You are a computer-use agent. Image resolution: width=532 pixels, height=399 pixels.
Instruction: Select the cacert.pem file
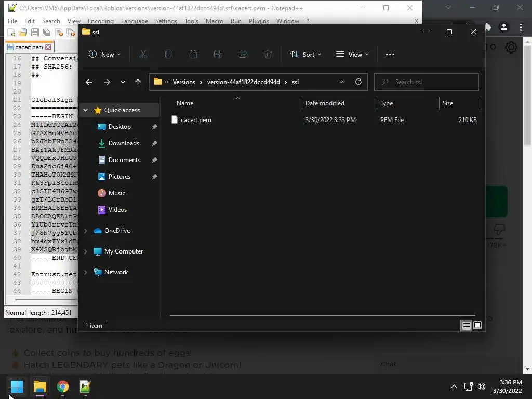click(196, 120)
